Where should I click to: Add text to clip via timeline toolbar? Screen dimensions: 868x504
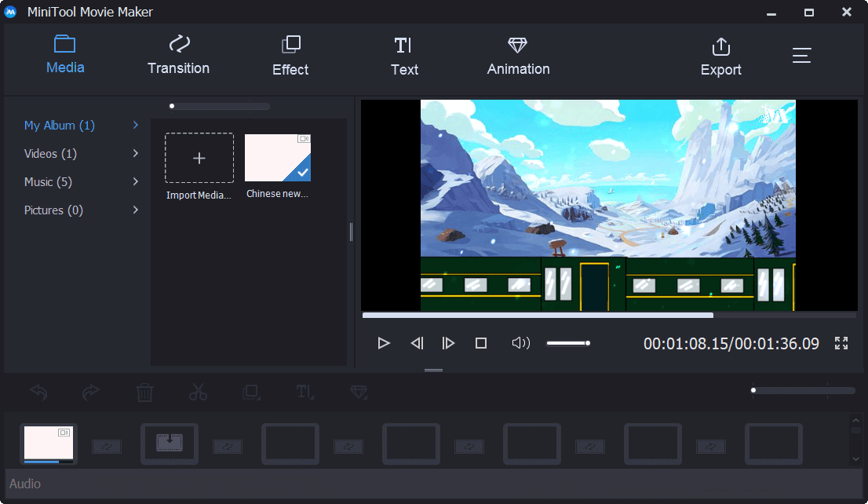(305, 392)
